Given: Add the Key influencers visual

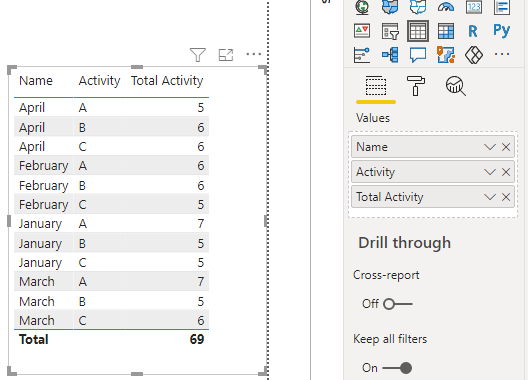Looking at the screenshot, I should 362,55.
